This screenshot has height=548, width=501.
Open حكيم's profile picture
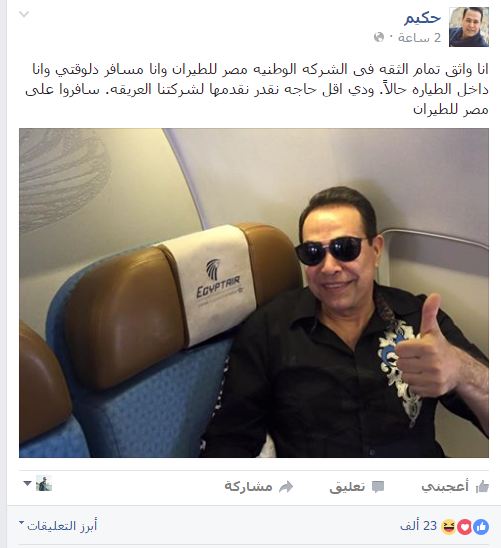[x=469, y=27]
